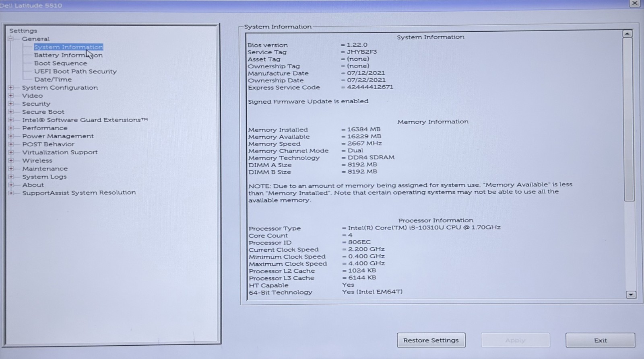
Task: Click the Processor Information section heading
Action: (x=436, y=220)
